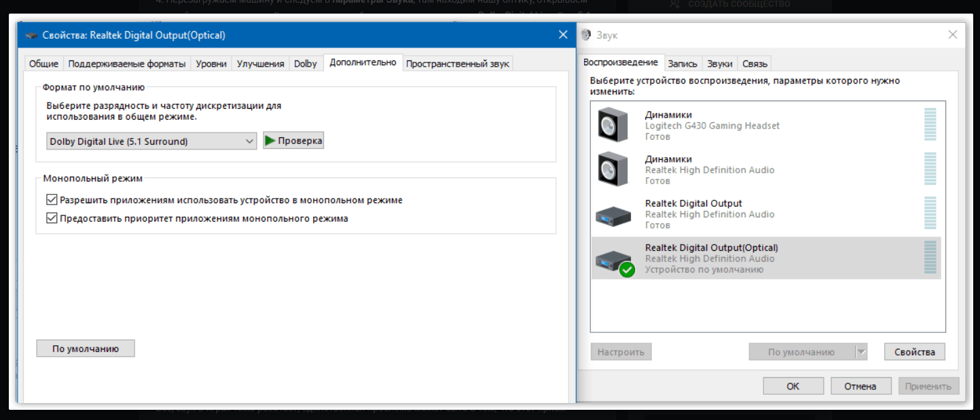
Task: Open the Связь tab
Action: [x=755, y=63]
